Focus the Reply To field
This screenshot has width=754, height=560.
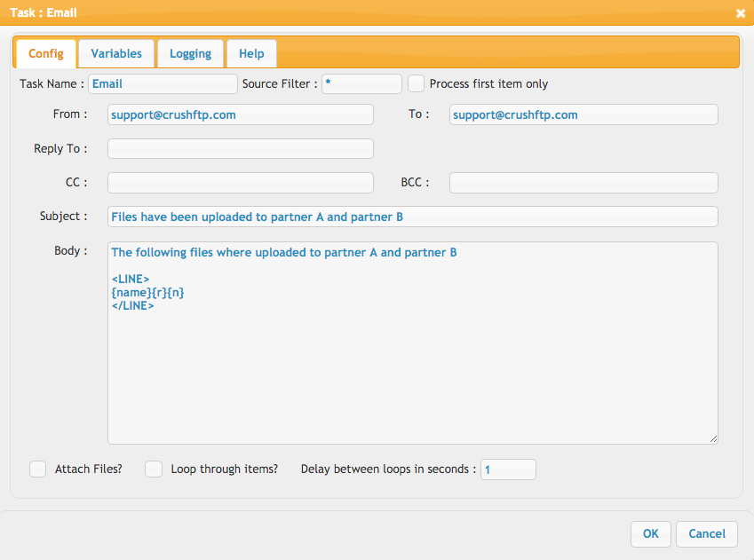coord(241,148)
